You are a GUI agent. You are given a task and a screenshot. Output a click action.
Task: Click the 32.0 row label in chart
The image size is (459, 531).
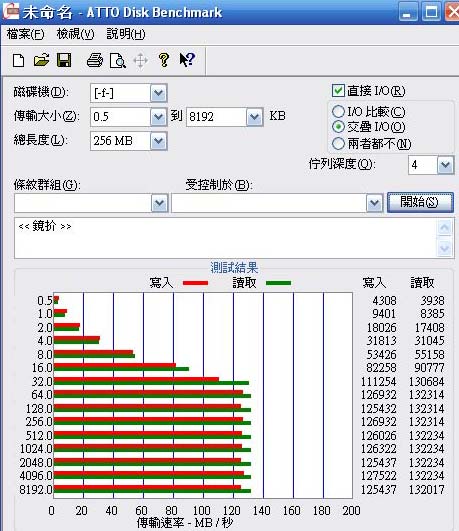click(x=42, y=382)
